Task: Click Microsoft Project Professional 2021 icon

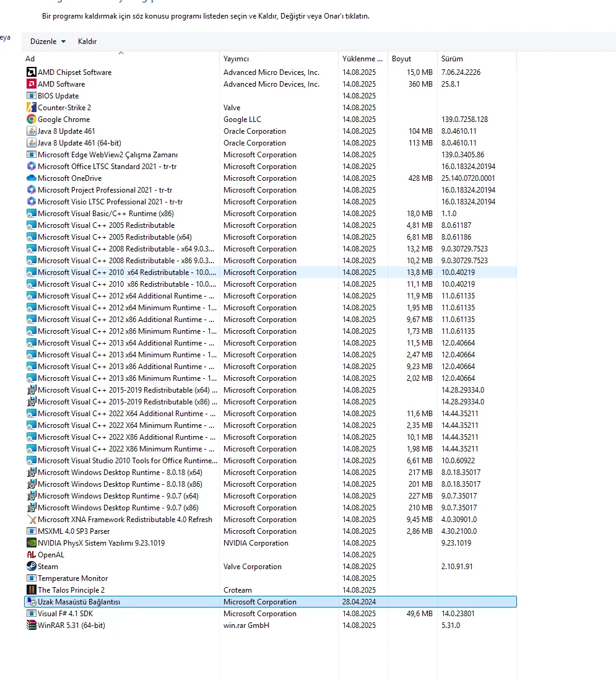Action: [31, 190]
